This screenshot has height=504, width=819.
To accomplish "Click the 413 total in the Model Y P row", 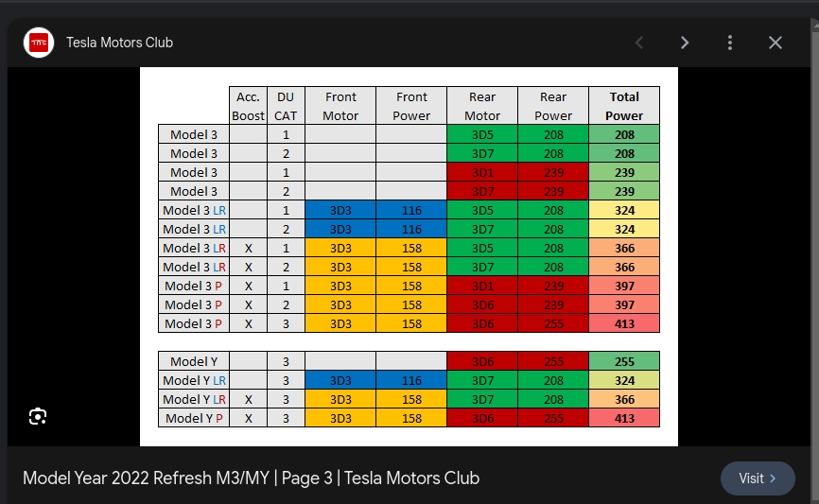I will (x=623, y=418).
